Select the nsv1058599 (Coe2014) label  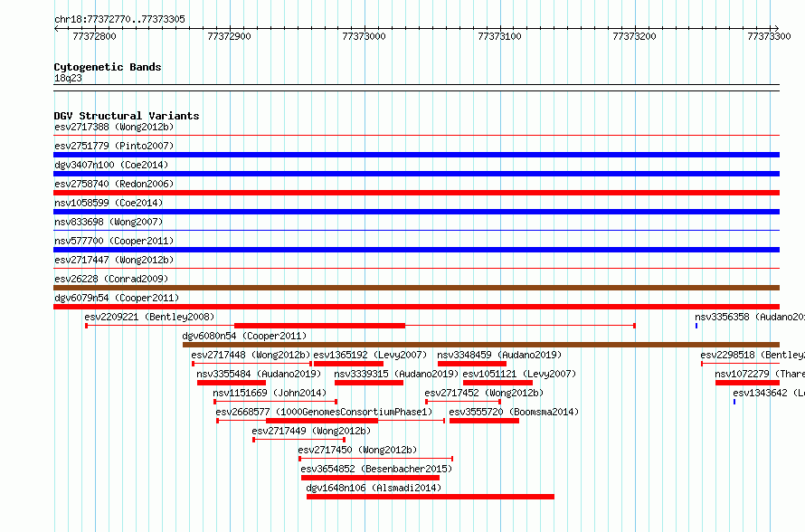(x=109, y=203)
